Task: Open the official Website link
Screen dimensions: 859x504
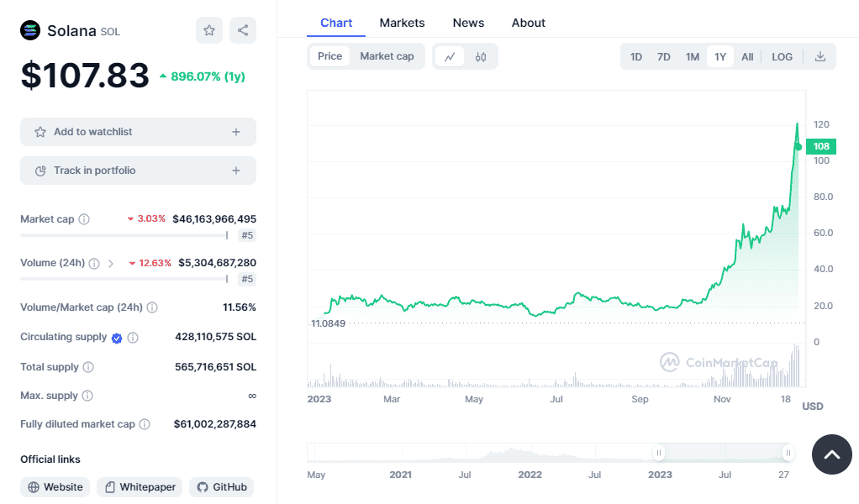Action: coord(55,487)
